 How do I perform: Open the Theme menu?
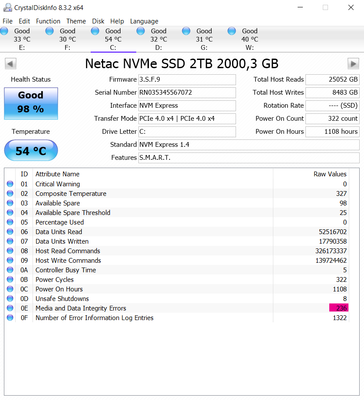[76, 21]
